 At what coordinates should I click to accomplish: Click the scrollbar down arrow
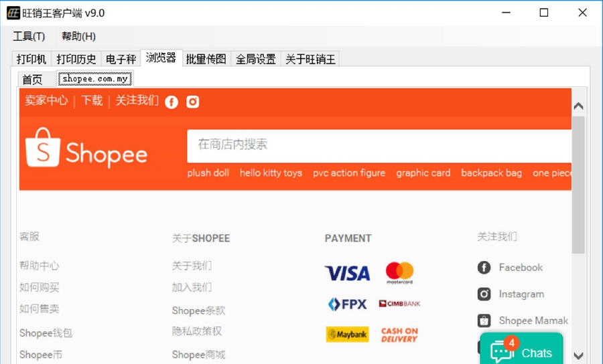click(x=578, y=355)
